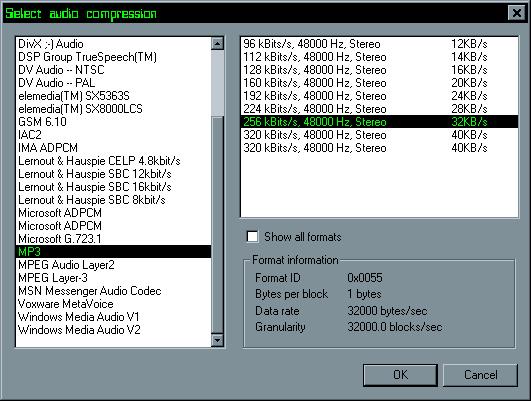Select Microsoft G.723.1 codec
This screenshot has width=531, height=401.
point(113,239)
